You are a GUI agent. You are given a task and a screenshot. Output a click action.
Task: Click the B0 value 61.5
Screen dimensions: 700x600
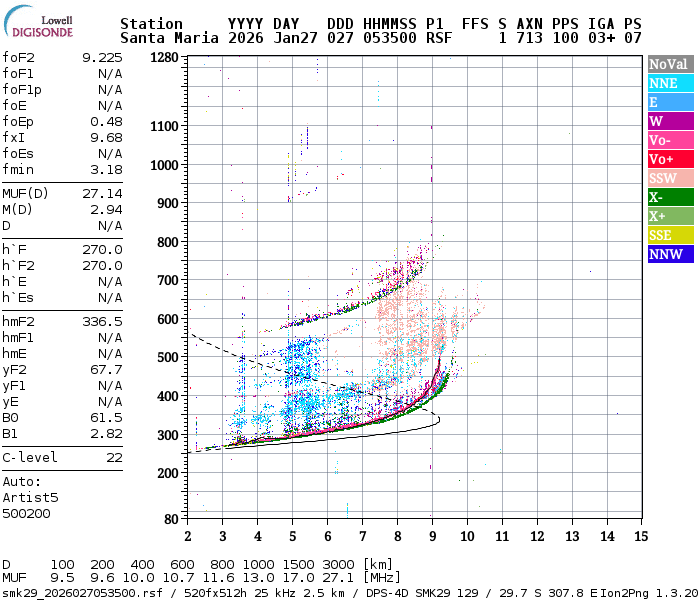point(105,417)
